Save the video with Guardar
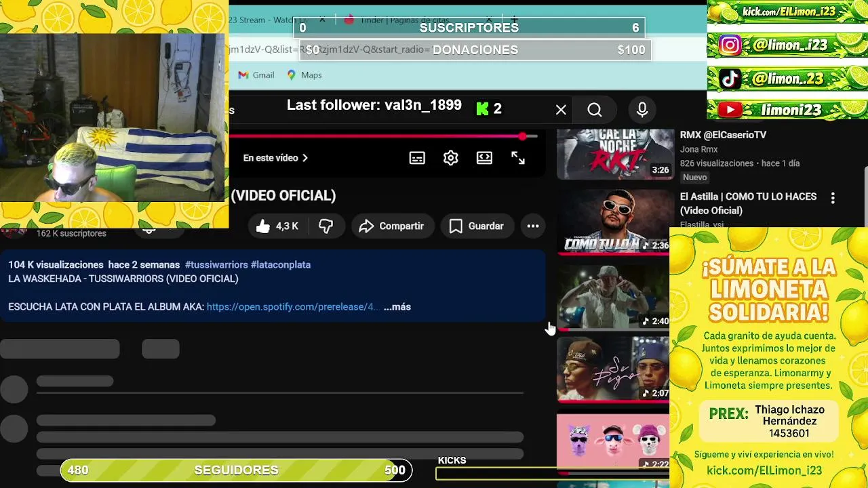 click(x=477, y=226)
